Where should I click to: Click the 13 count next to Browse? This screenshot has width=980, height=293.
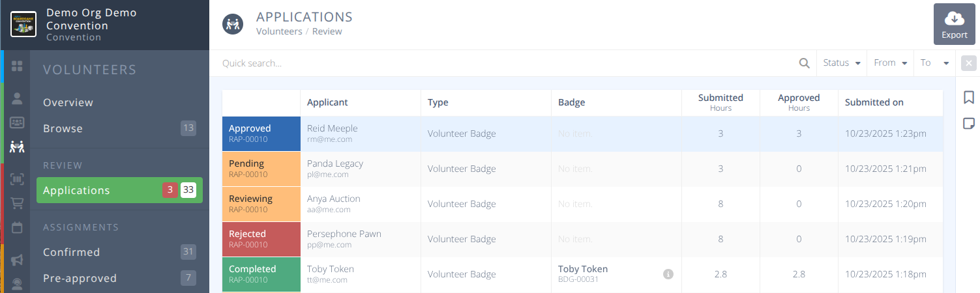coord(188,128)
